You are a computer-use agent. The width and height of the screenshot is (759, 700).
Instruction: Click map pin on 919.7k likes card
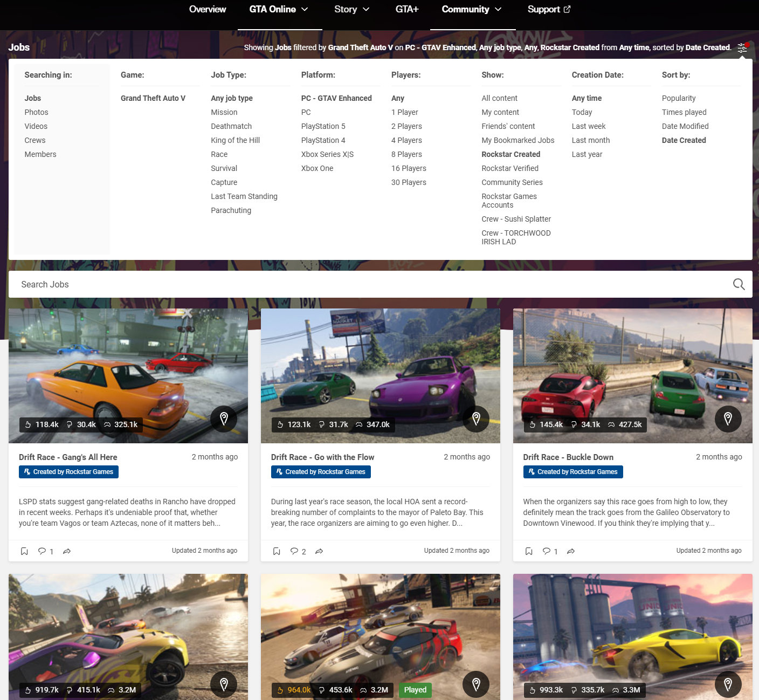pos(224,684)
